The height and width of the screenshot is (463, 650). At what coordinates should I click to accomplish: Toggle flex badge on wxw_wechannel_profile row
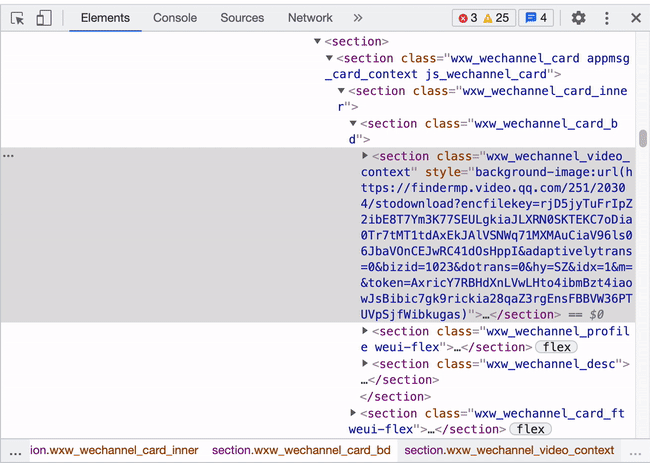pyautogui.click(x=557, y=347)
